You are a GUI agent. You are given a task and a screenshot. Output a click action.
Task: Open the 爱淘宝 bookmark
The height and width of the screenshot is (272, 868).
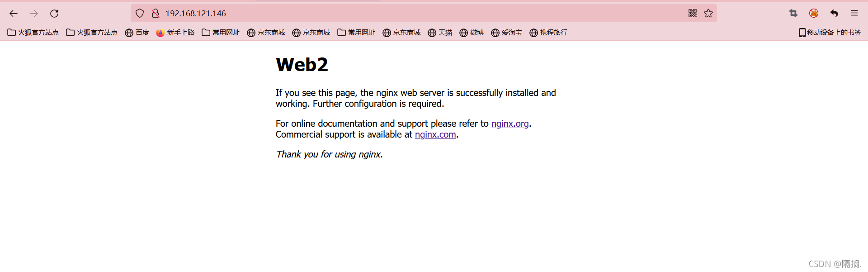pyautogui.click(x=507, y=33)
